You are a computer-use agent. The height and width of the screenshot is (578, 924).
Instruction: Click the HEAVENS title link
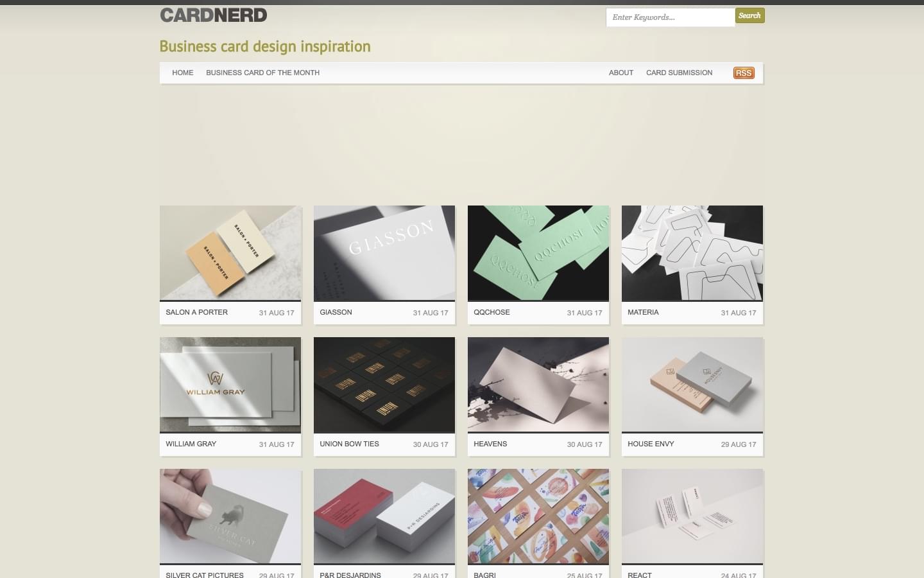pyautogui.click(x=490, y=444)
